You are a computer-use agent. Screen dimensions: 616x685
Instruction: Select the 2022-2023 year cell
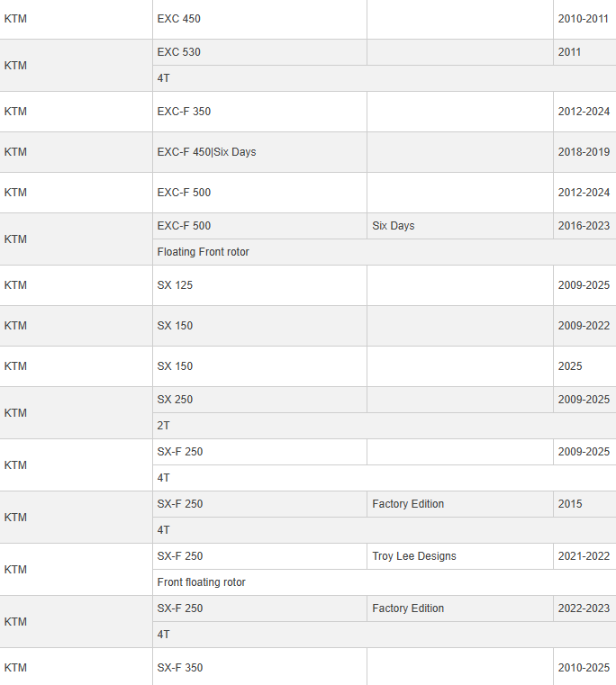click(584, 608)
